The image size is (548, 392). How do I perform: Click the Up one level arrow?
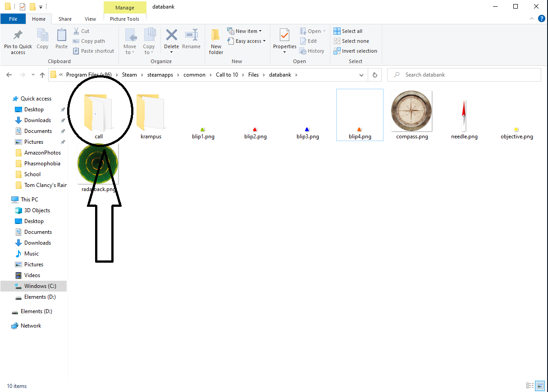pos(42,75)
